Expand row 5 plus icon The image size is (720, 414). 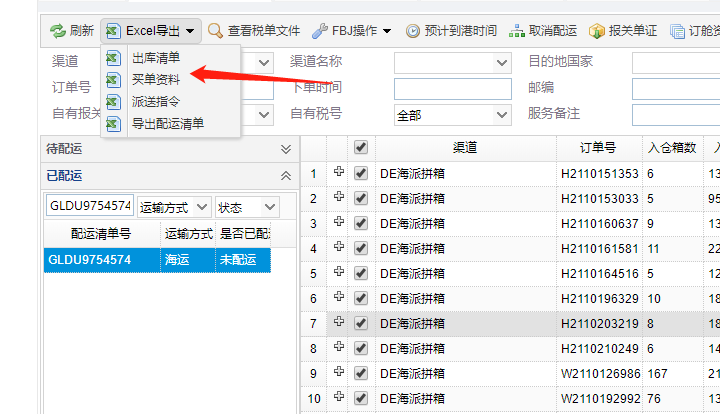[339, 272]
